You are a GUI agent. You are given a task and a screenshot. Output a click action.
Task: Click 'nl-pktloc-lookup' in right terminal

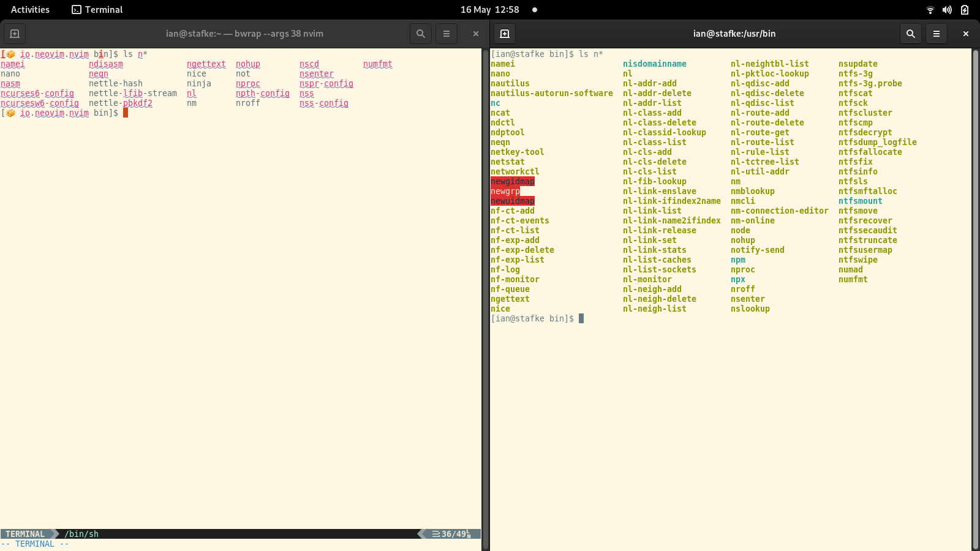(770, 73)
